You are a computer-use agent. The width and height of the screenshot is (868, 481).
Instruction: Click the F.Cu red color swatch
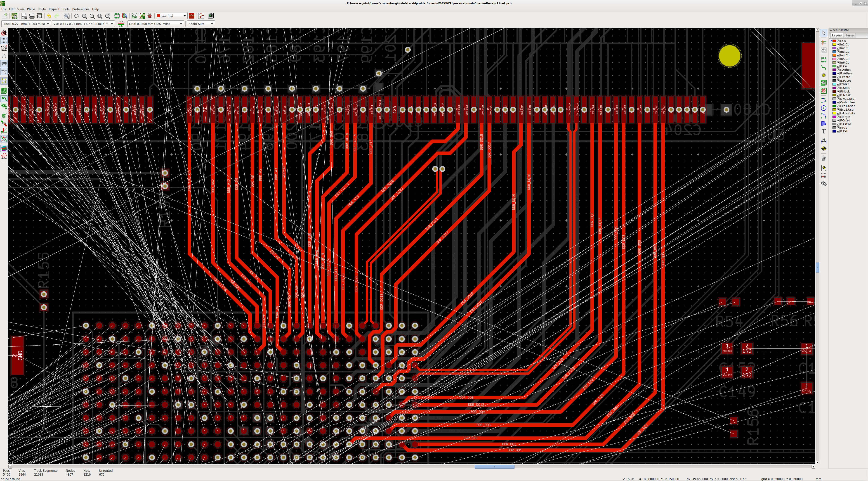click(x=834, y=41)
